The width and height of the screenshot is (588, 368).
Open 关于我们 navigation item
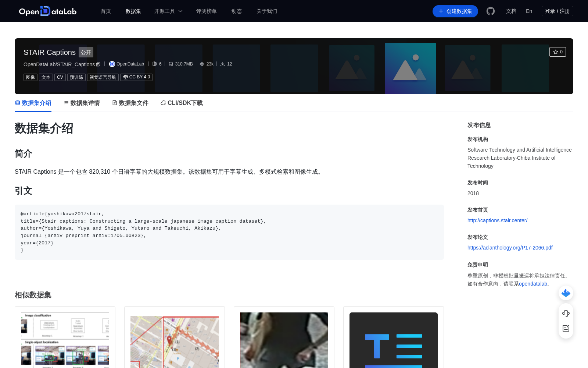267,11
